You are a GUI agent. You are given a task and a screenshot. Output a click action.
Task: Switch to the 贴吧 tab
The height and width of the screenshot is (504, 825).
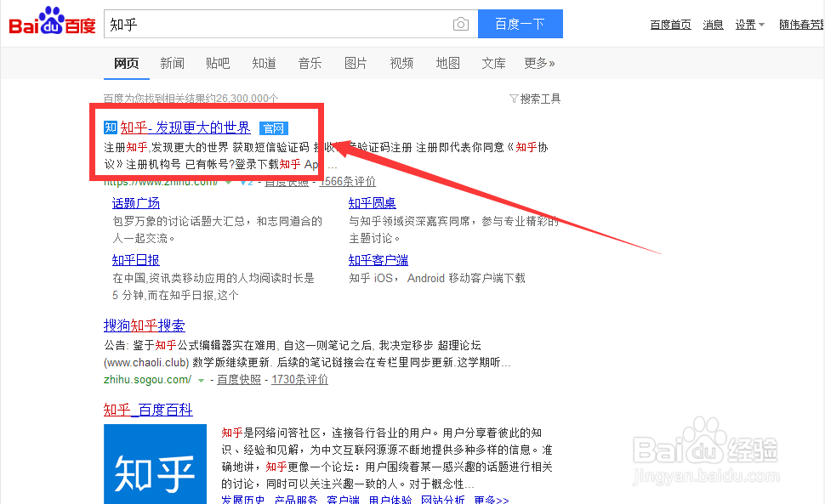point(218,64)
